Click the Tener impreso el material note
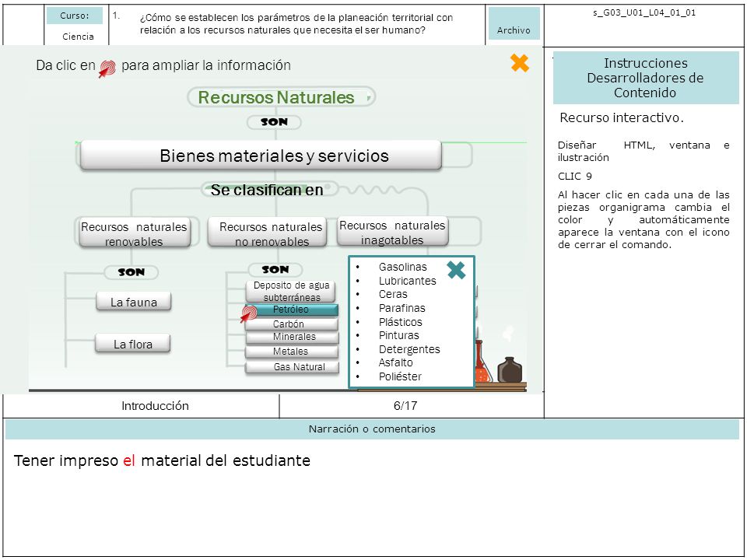The width and height of the screenshot is (747, 560). (x=162, y=460)
